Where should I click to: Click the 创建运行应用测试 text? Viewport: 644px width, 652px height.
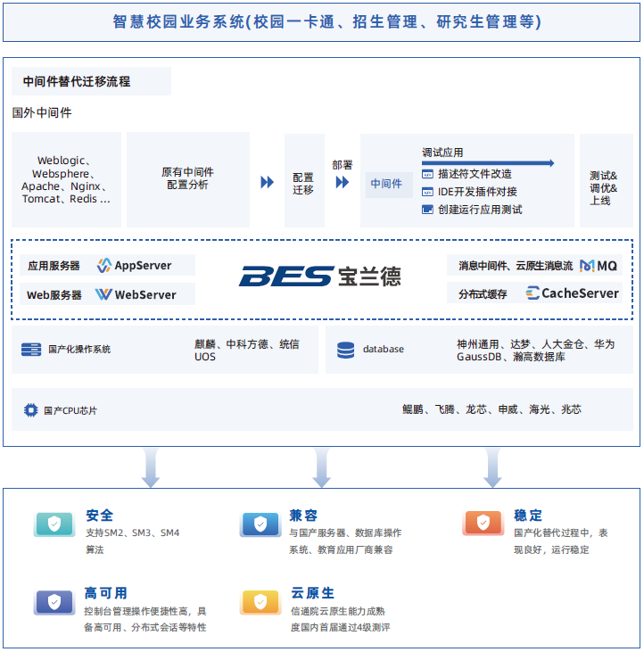coord(480,209)
